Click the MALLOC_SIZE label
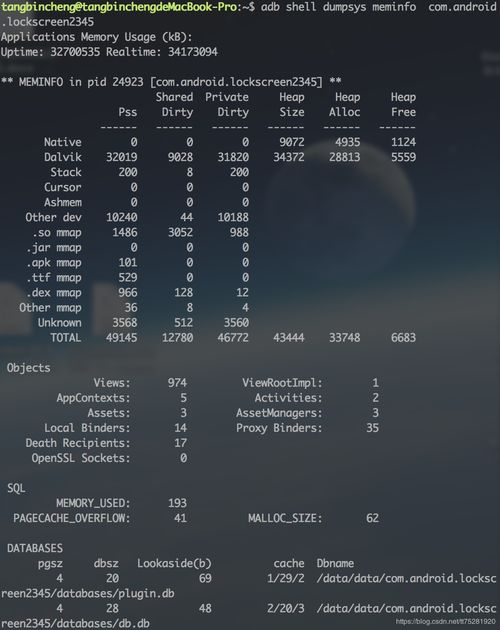The image size is (500, 630). point(285,518)
